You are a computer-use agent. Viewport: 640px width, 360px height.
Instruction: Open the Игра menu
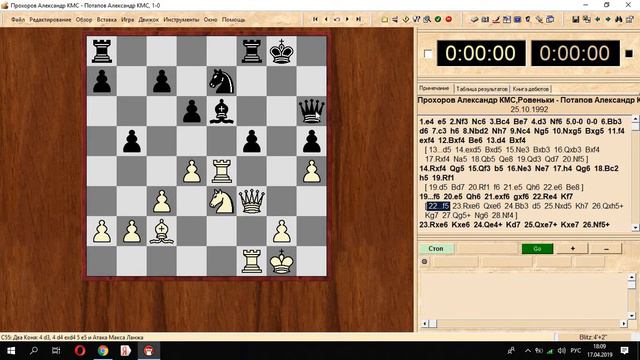click(x=127, y=20)
